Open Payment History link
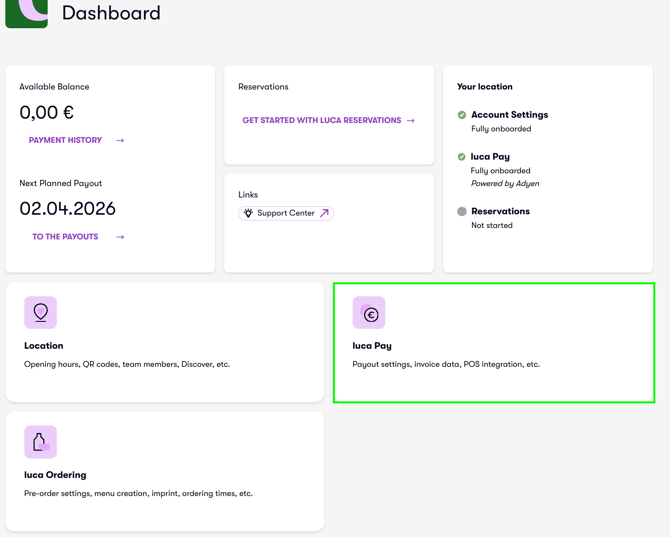 (x=66, y=141)
